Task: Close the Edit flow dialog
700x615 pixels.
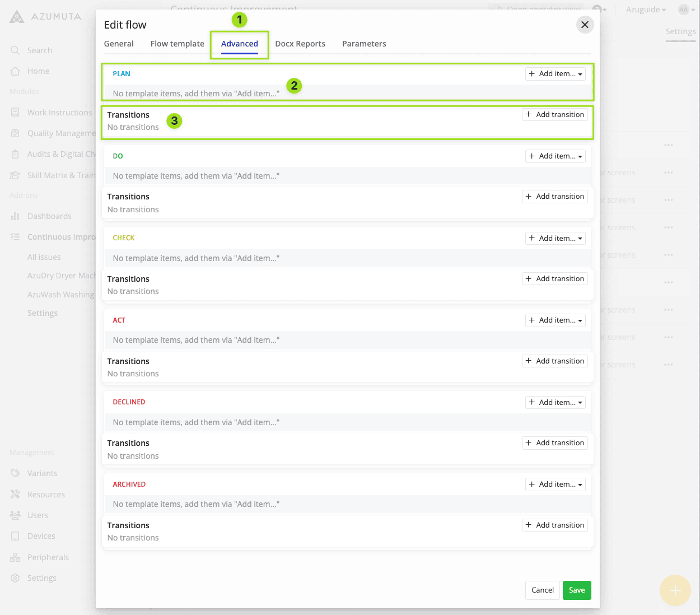Action: pyautogui.click(x=585, y=25)
